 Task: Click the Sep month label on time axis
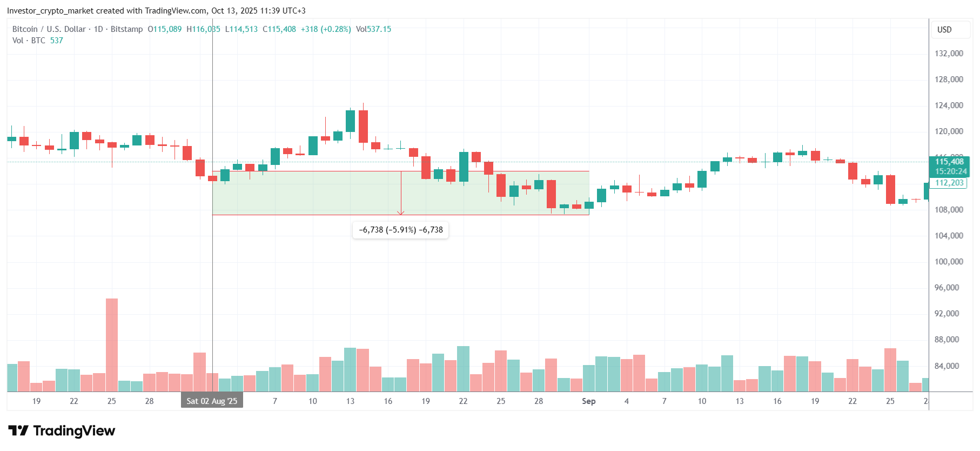[588, 401]
